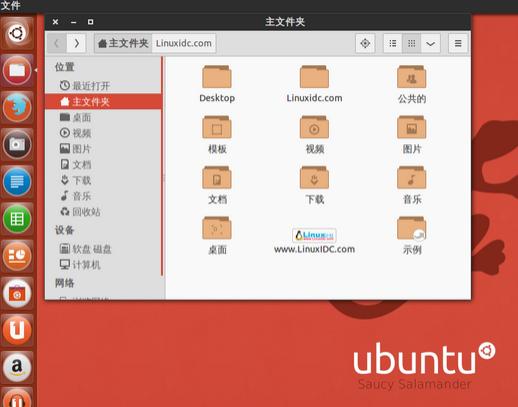
Task: Open Ubuntu One launcher icon
Action: point(17,330)
